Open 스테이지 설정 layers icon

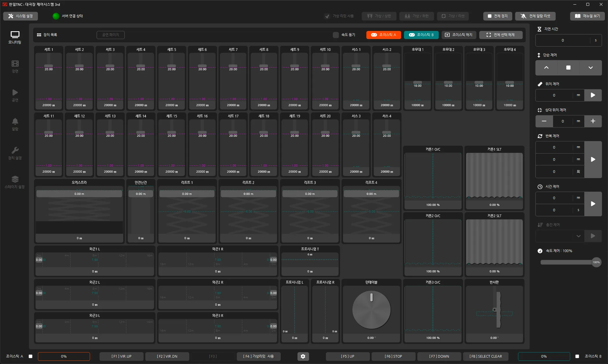point(15,179)
